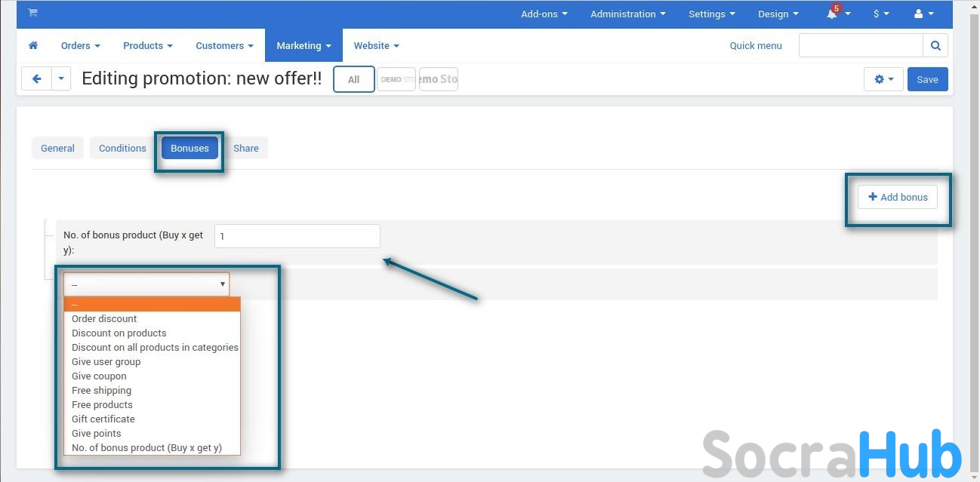The width and height of the screenshot is (980, 482).
Task: Open the Design menu
Action: pyautogui.click(x=778, y=14)
